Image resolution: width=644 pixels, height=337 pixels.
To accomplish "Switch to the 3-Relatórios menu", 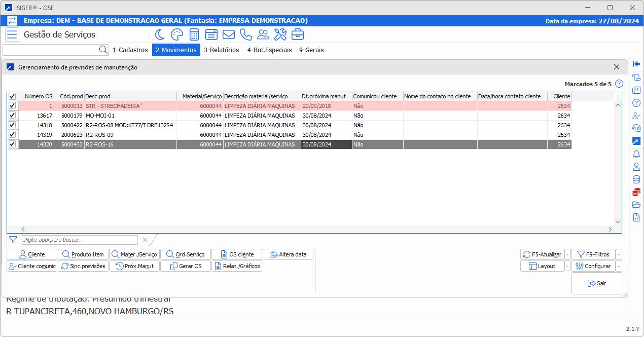I will (x=221, y=50).
